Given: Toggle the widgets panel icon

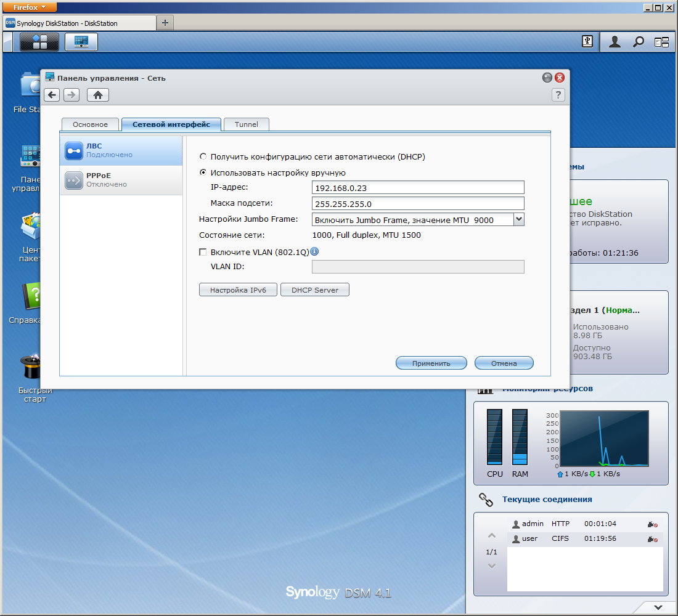Looking at the screenshot, I should pos(661,42).
